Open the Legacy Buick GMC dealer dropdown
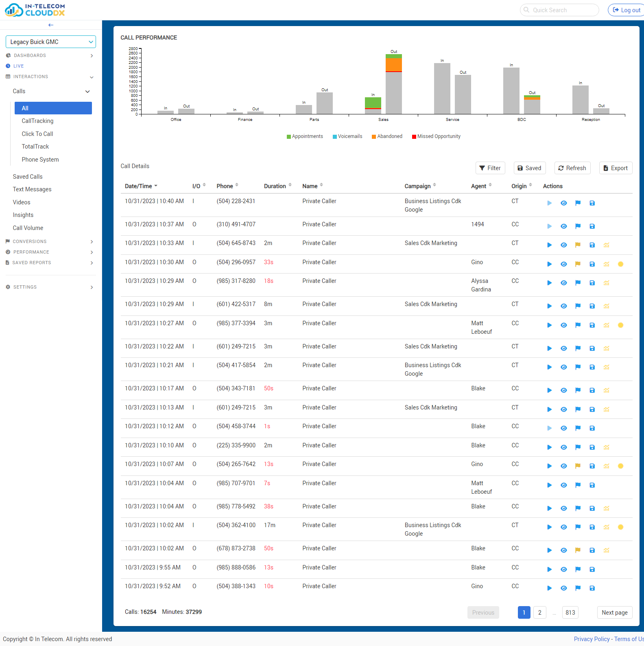Screen dimensions: 644x646 click(51, 42)
